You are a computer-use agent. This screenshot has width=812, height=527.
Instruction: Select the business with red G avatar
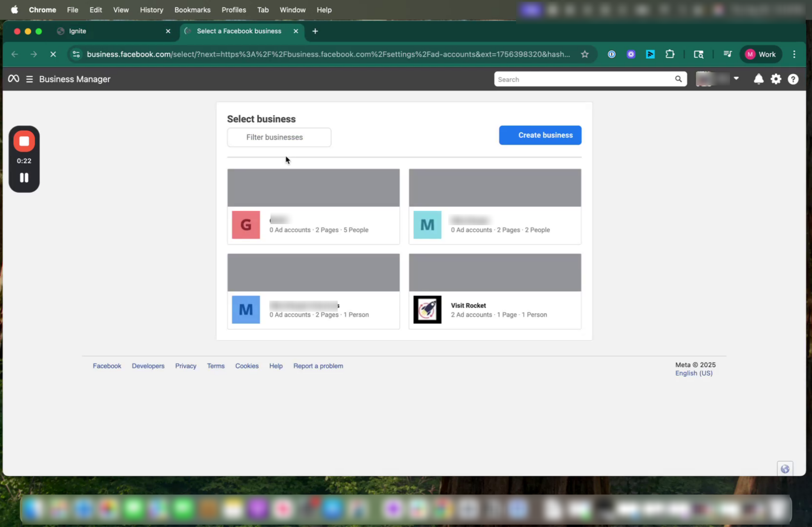click(x=313, y=207)
